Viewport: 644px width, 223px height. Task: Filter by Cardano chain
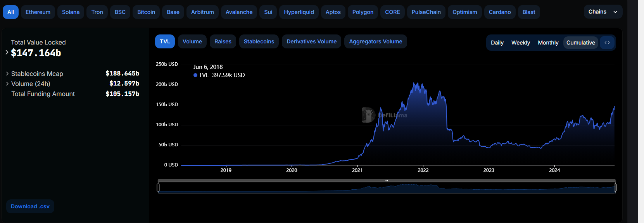point(500,12)
